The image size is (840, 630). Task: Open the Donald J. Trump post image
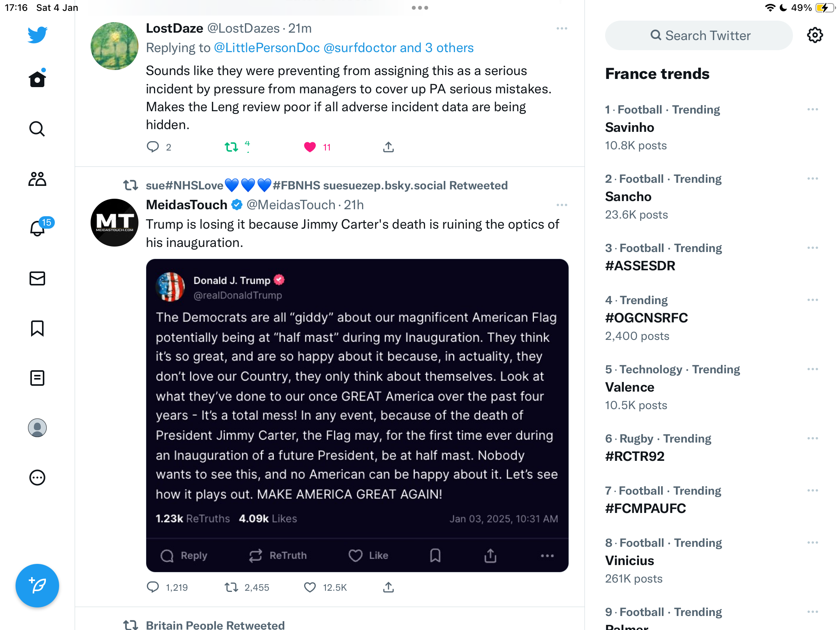tap(357, 415)
